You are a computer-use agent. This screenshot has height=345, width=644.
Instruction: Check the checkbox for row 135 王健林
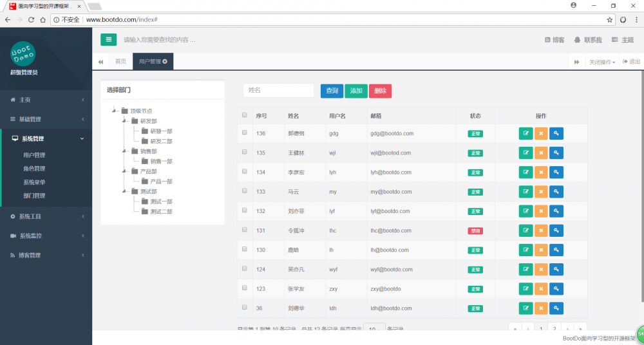click(244, 152)
